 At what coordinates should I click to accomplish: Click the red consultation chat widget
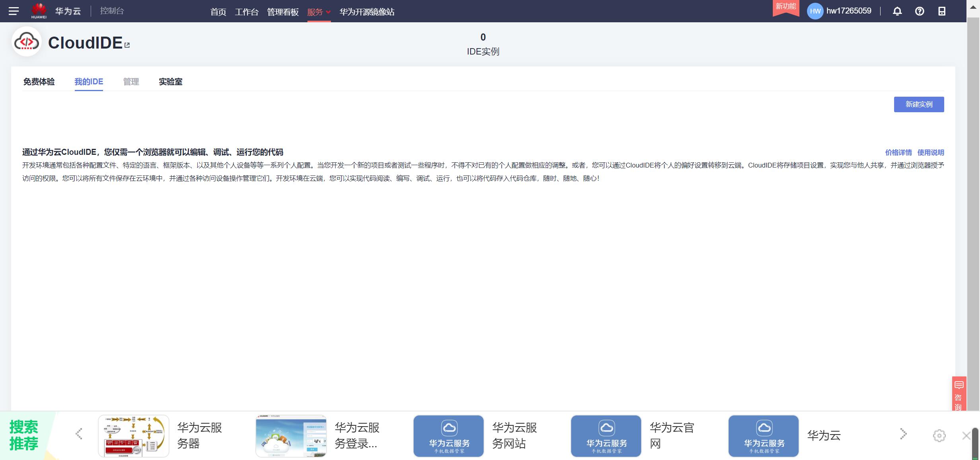tap(959, 394)
